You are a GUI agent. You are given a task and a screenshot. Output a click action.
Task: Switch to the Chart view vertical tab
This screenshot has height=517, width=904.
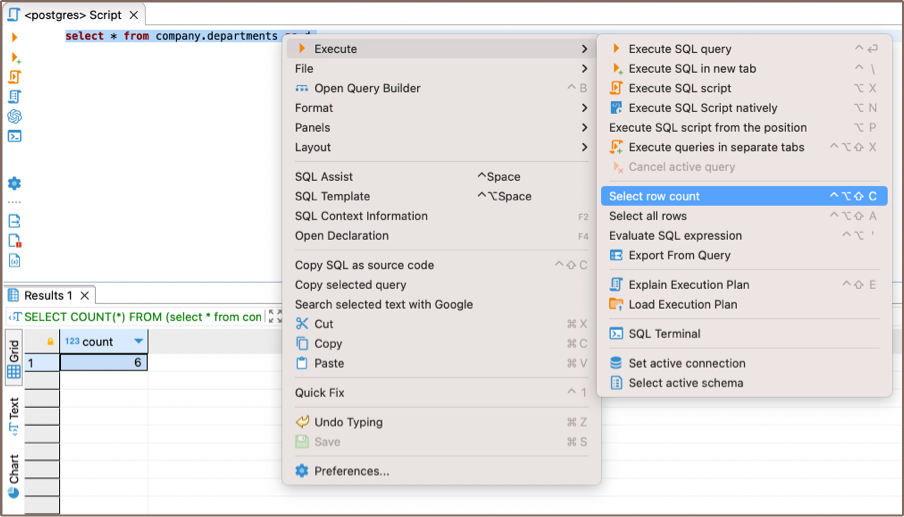14,476
